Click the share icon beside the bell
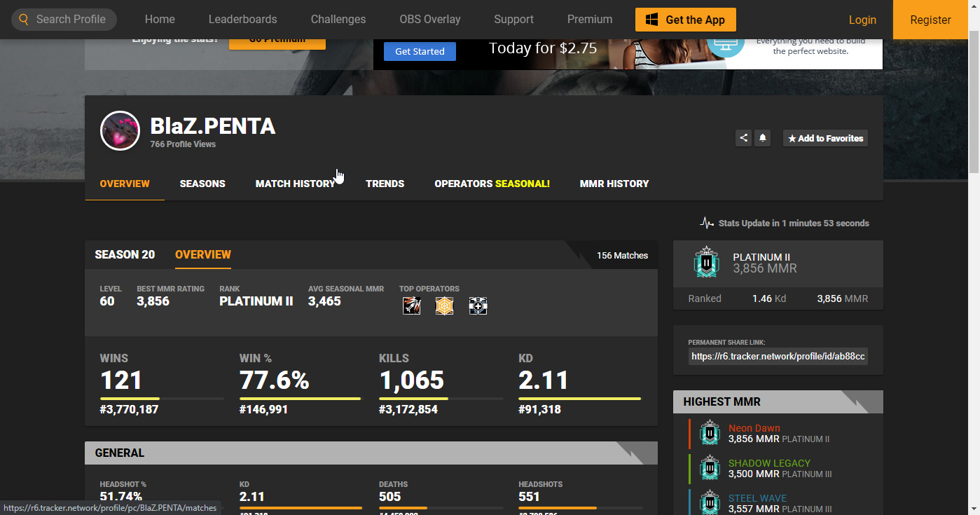The image size is (980, 515). point(743,138)
